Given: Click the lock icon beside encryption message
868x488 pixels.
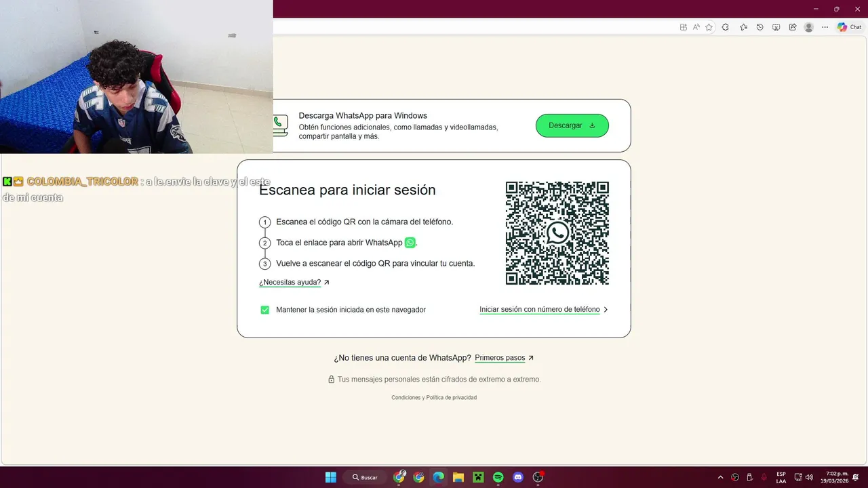Looking at the screenshot, I should pyautogui.click(x=332, y=380).
